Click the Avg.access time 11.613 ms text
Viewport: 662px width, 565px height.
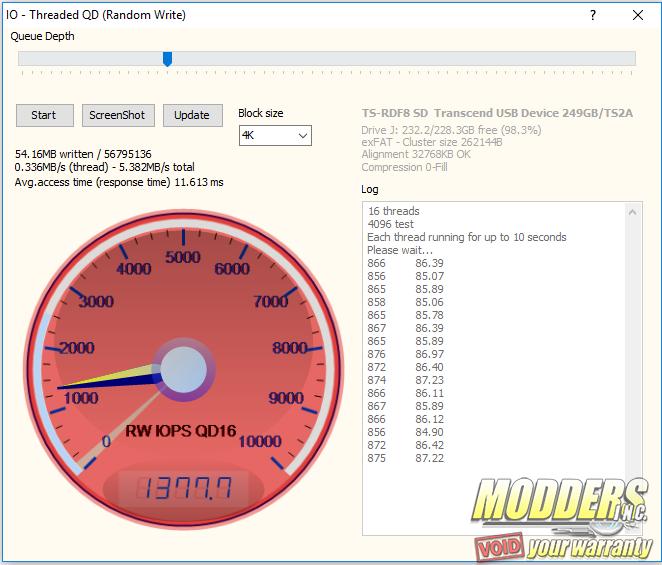click(119, 182)
